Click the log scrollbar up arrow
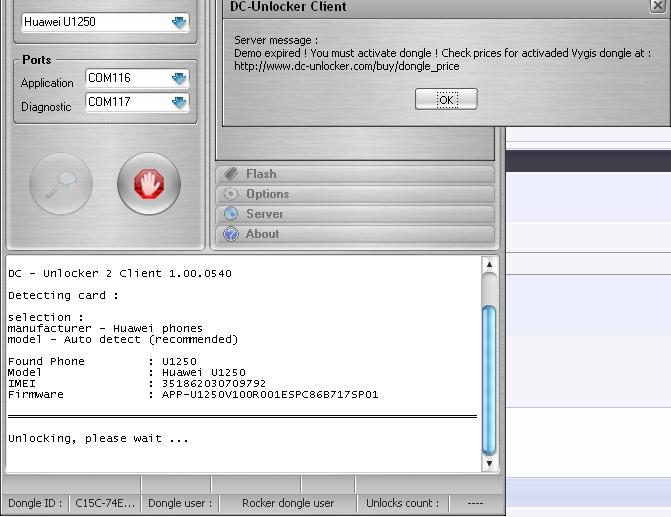Image resolution: width=671 pixels, height=517 pixels. pyautogui.click(x=489, y=266)
